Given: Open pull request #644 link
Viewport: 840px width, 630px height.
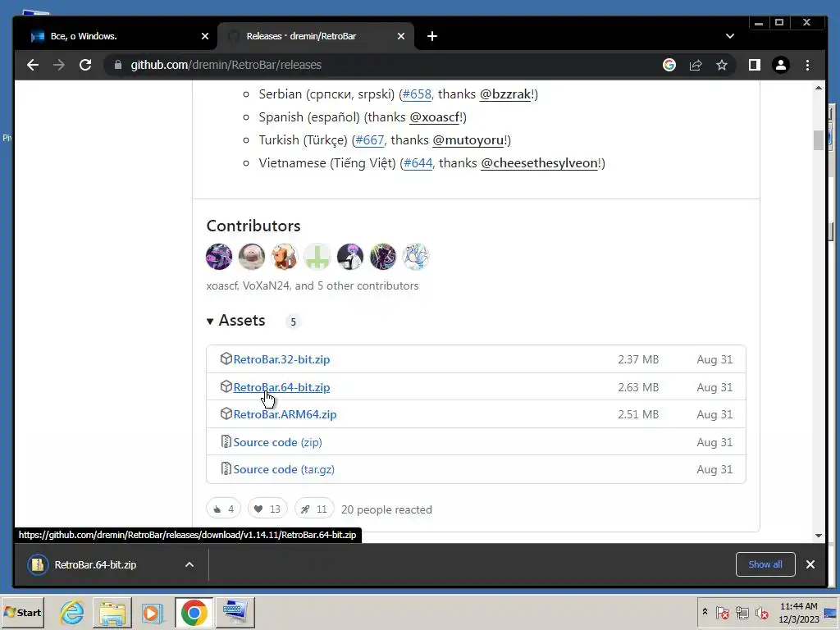Looking at the screenshot, I should pyautogui.click(x=418, y=163).
